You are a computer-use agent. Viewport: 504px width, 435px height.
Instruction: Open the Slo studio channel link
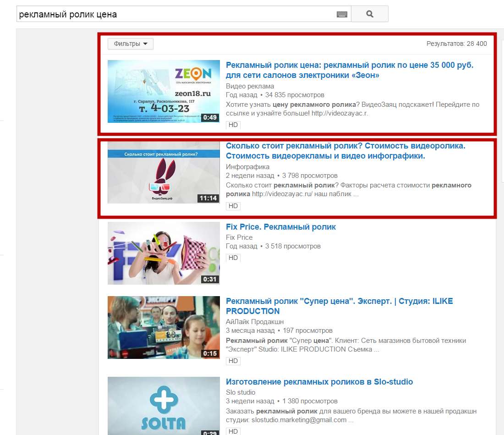click(x=241, y=392)
